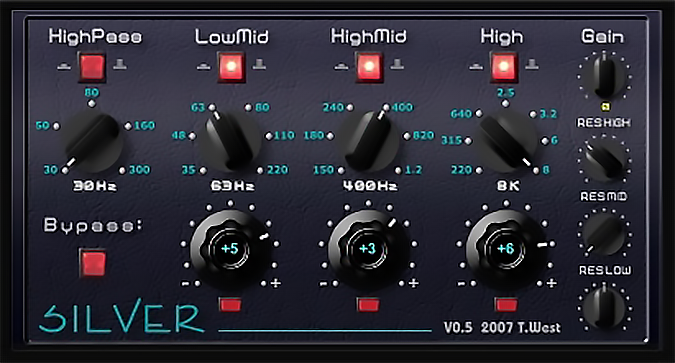The image size is (675, 363).
Task: Click the plus sign at LowMid gain knob
Action: tap(276, 283)
